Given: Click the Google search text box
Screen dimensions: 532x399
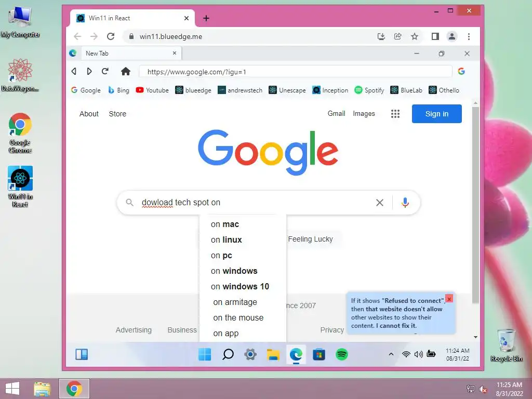Looking at the screenshot, I should [x=255, y=203].
